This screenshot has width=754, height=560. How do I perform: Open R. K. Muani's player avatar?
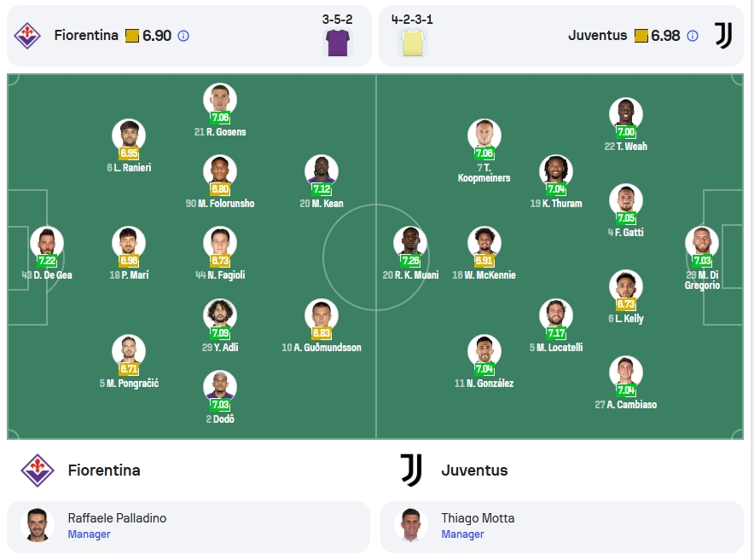point(410,243)
